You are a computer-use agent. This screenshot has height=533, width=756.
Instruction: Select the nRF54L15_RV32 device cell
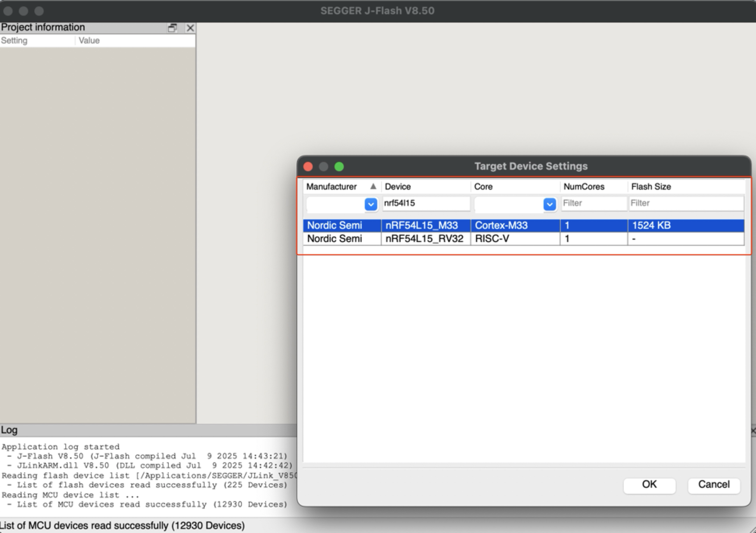coord(426,239)
